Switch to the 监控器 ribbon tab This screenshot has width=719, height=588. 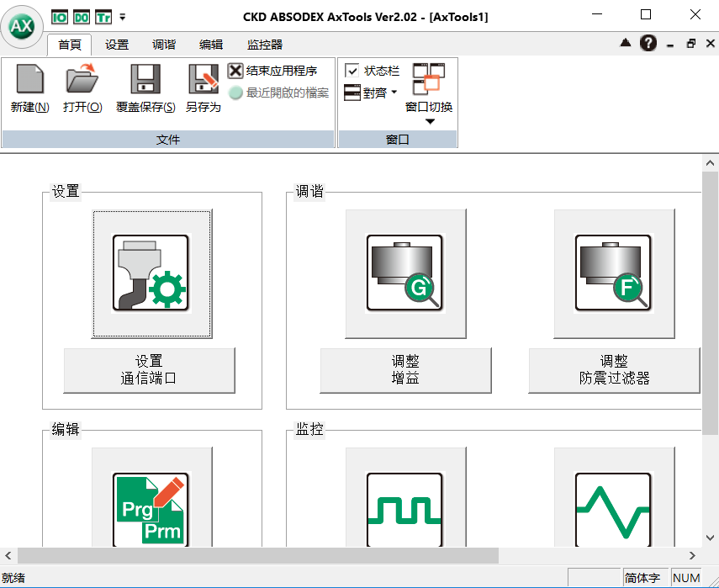pyautogui.click(x=264, y=45)
